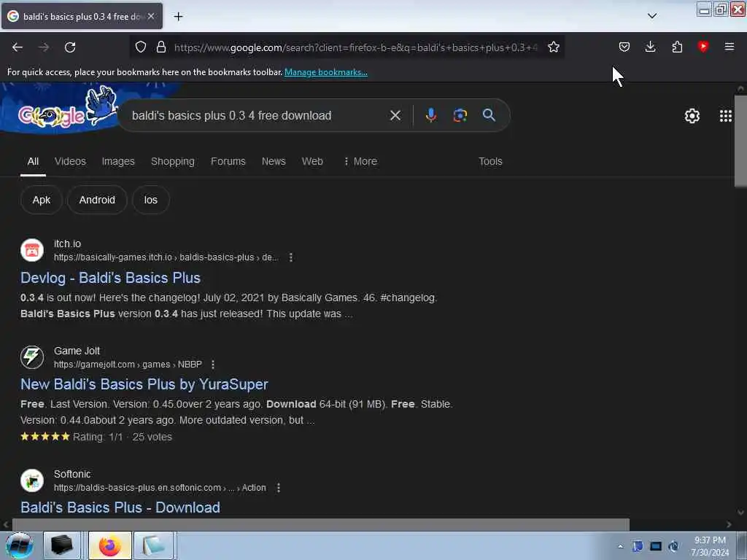Open options menu for Softonic result
This screenshot has width=747, height=560.
tap(278, 488)
